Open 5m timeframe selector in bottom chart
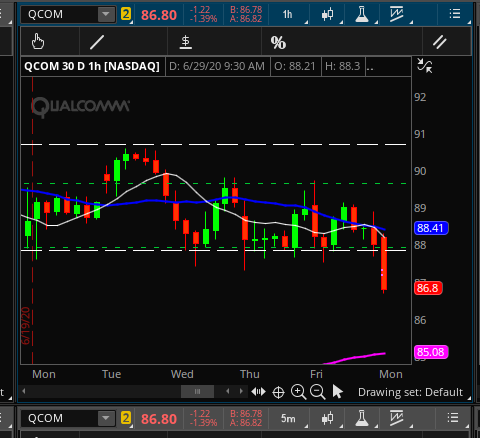Viewport: 480px width, 438px height. (288, 418)
